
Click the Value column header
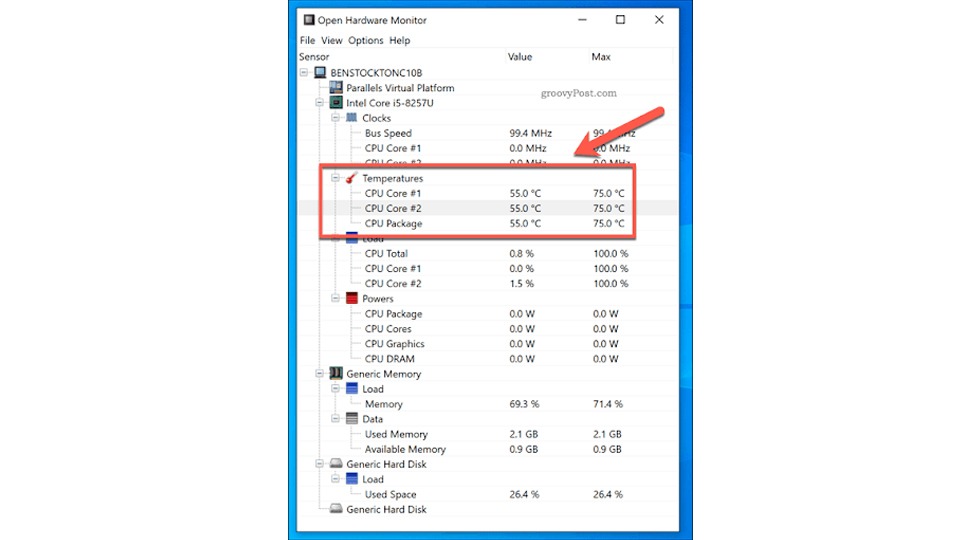point(520,57)
